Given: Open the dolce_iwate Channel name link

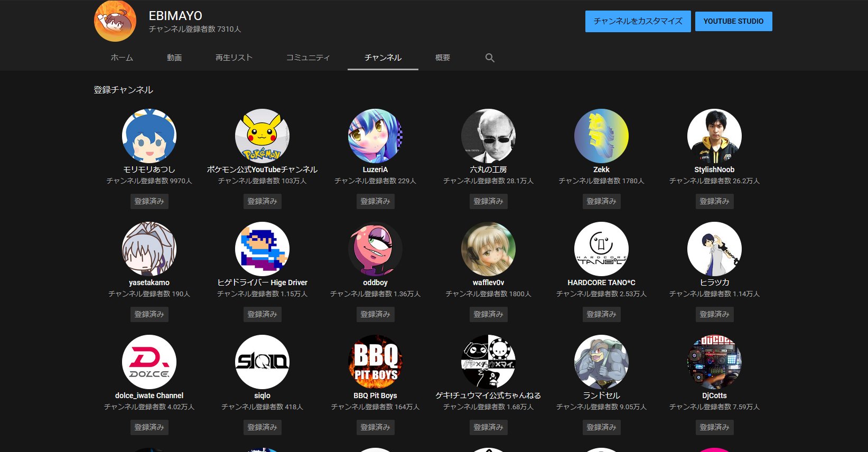Looking at the screenshot, I should click(x=149, y=395).
